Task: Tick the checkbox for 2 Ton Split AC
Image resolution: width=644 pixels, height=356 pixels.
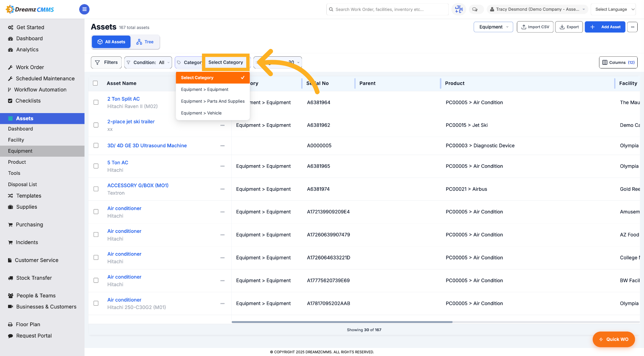Action: 96,102
